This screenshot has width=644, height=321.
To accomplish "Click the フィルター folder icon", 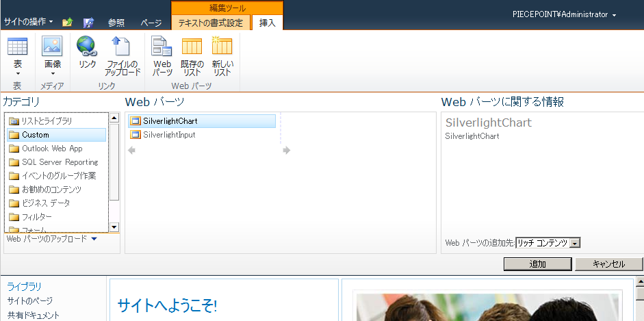I will [x=14, y=217].
